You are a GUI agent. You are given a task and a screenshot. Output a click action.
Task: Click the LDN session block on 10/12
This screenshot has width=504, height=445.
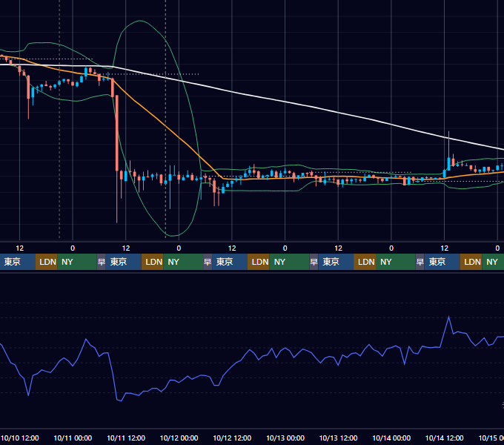tap(259, 262)
